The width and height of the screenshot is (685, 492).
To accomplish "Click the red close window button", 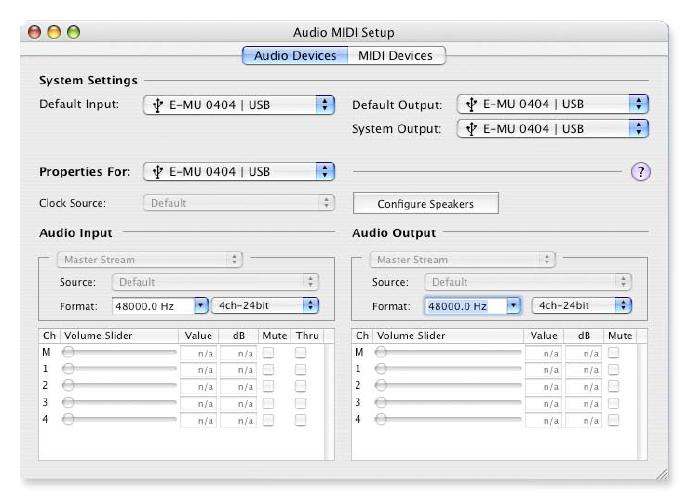I will (x=35, y=32).
